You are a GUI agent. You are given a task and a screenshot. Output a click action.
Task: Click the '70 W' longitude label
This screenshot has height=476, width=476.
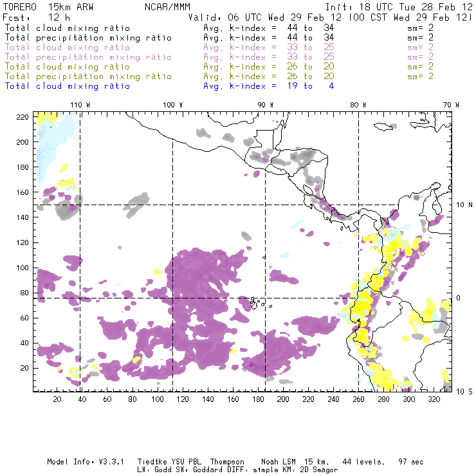[x=451, y=105]
